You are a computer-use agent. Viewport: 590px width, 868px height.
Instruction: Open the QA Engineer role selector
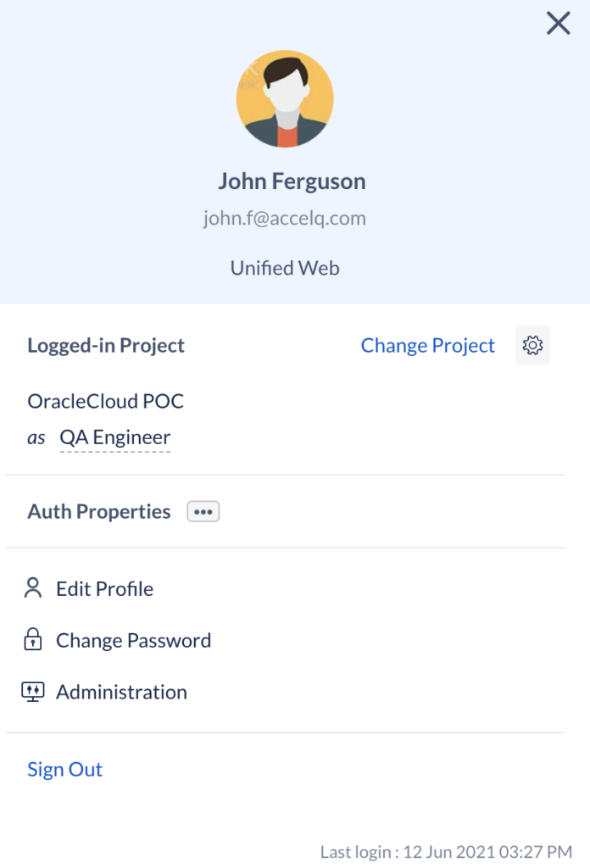114,438
